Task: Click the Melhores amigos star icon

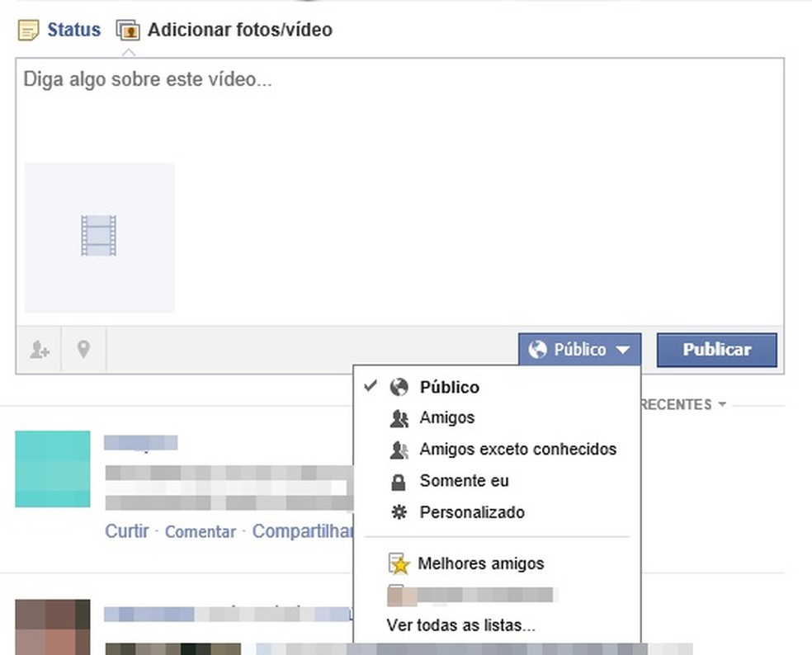Action: point(399,563)
